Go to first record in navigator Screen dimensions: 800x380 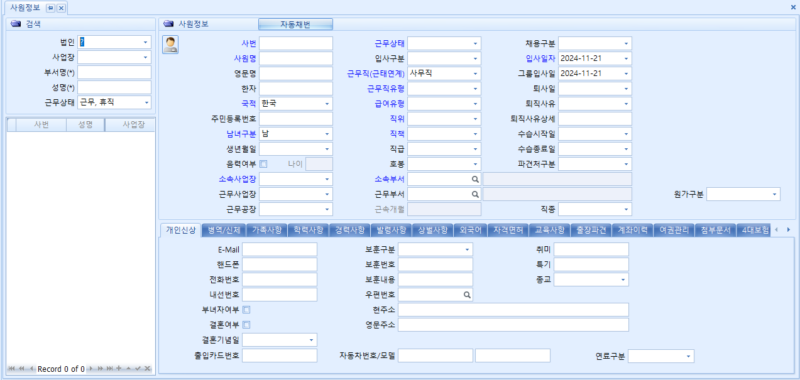(x=10, y=368)
